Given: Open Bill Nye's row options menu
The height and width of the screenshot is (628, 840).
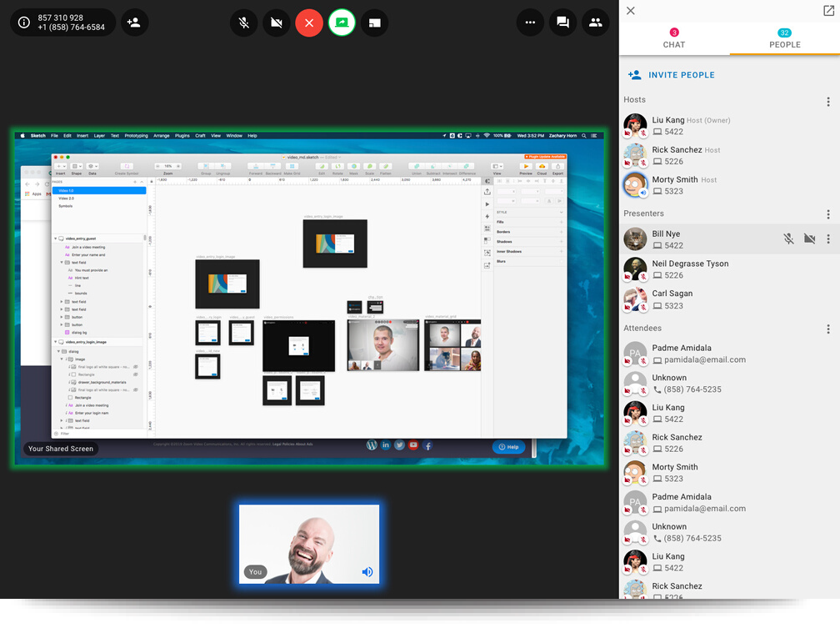Looking at the screenshot, I should (828, 239).
